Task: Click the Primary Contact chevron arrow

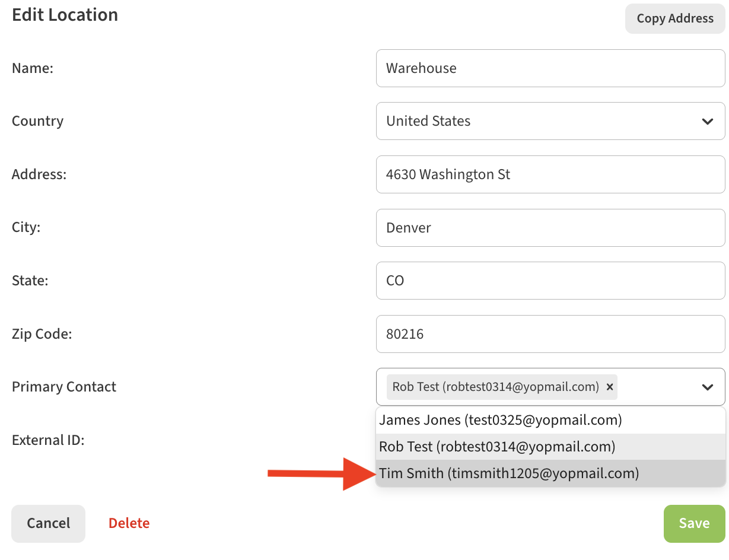Action: click(707, 387)
